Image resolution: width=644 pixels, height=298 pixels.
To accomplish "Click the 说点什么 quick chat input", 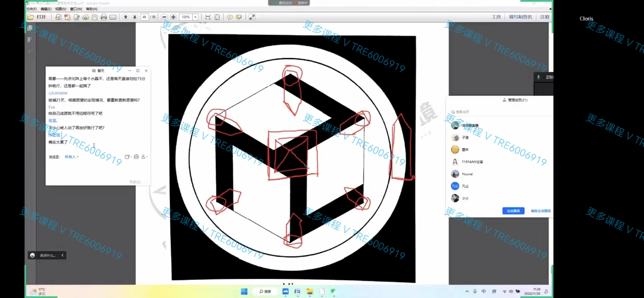I will click(x=48, y=255).
